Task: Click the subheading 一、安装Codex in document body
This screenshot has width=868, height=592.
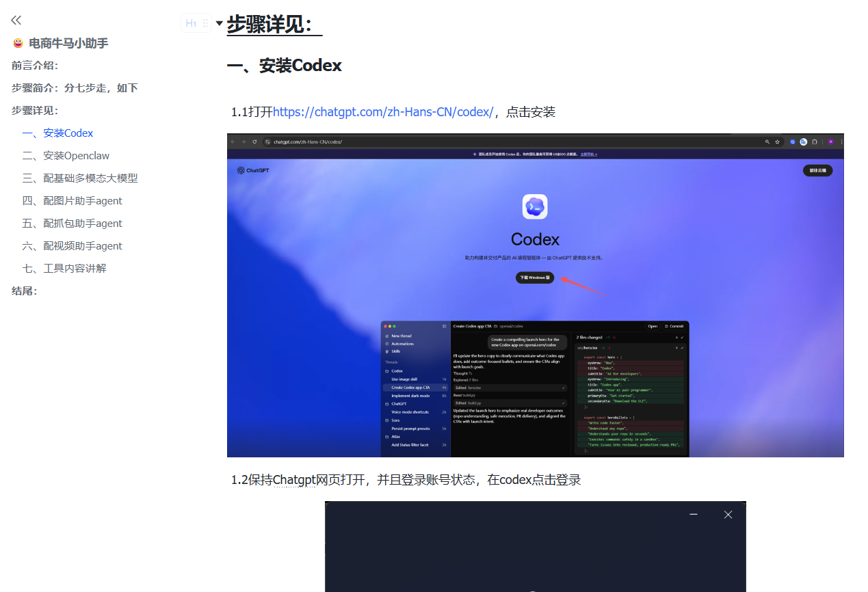Action: click(x=285, y=66)
